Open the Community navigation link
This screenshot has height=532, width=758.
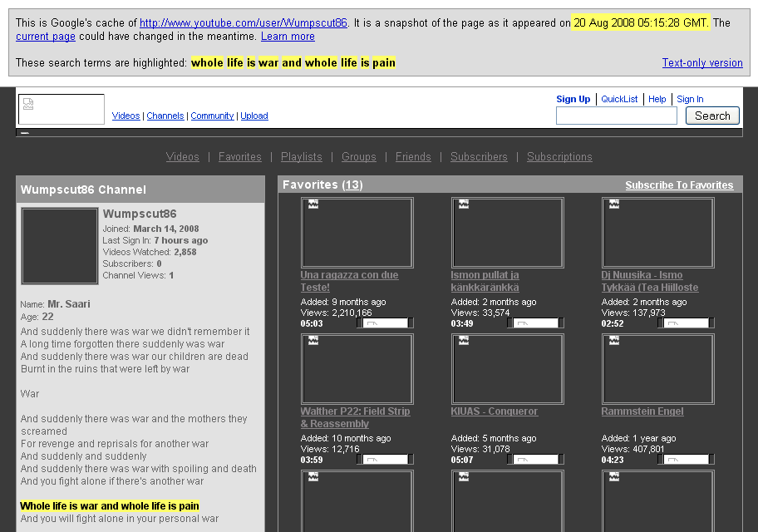[x=212, y=116]
